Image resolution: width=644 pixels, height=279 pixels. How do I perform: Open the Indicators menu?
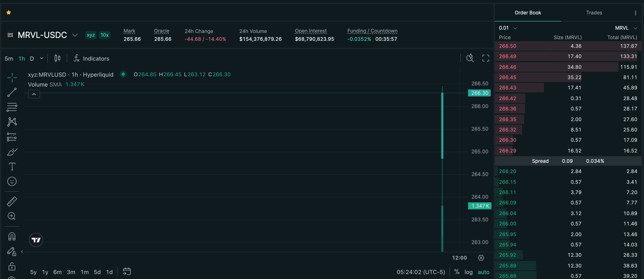pos(91,58)
